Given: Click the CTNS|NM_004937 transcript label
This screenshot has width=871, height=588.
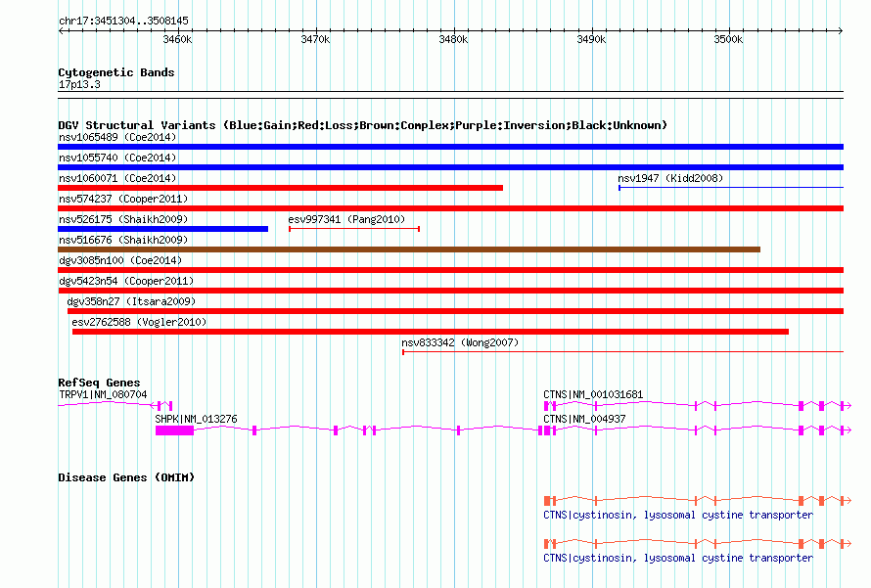Looking at the screenshot, I should [584, 419].
